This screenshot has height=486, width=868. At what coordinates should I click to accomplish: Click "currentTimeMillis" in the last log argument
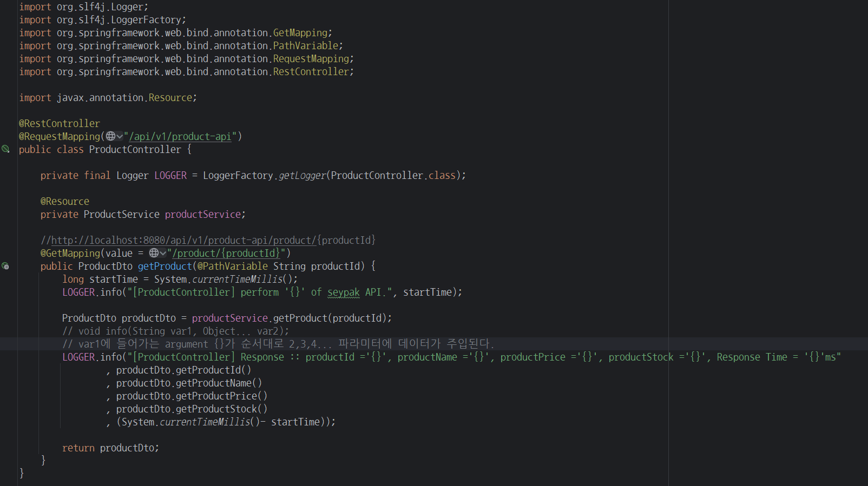205,422
